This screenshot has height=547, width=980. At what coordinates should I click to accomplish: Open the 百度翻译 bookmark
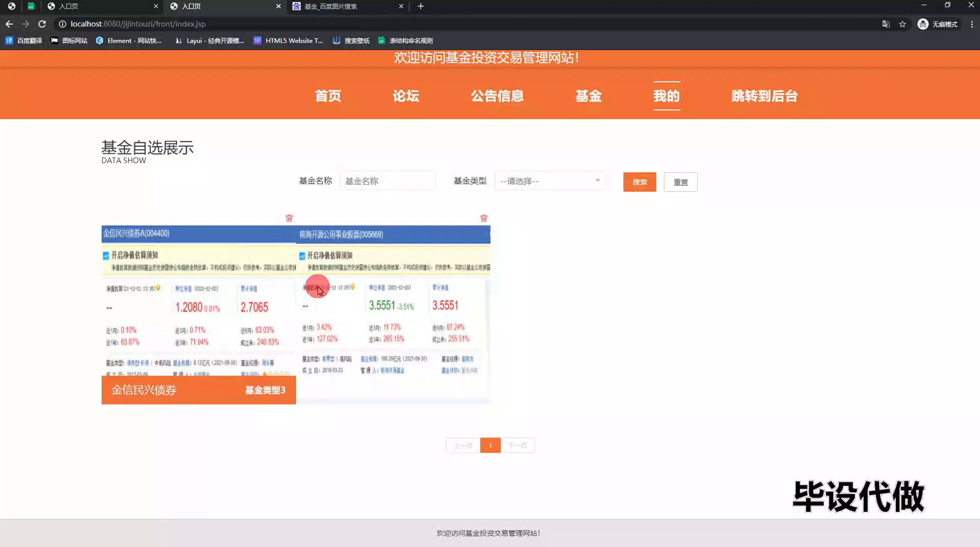pos(23,40)
